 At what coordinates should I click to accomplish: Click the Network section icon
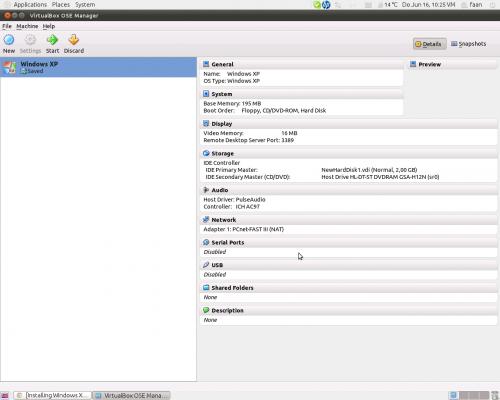[206, 219]
